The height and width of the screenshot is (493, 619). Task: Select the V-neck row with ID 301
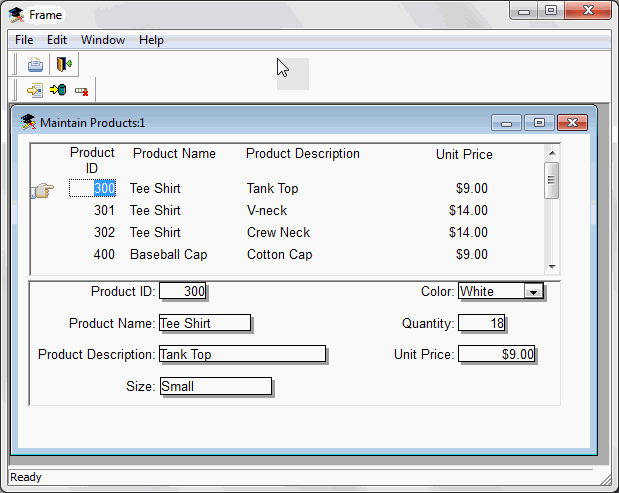coord(267,211)
